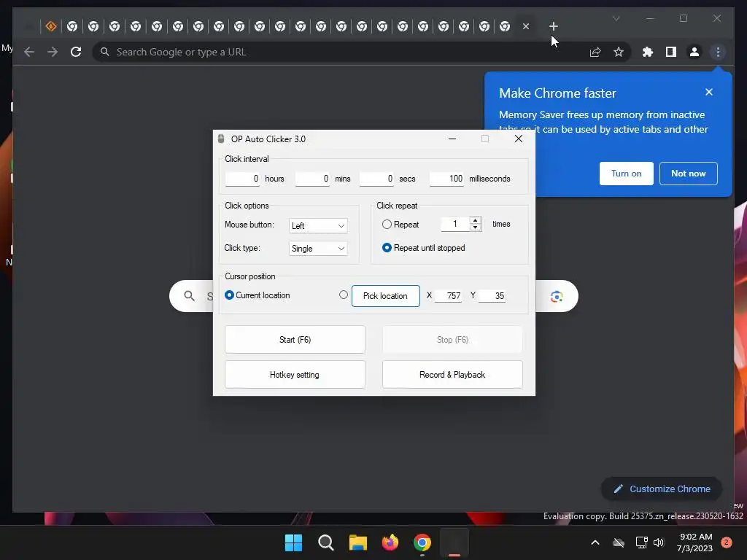Open Chrome tab search chevron
Image resolution: width=747 pixels, height=560 pixels.
[616, 18]
